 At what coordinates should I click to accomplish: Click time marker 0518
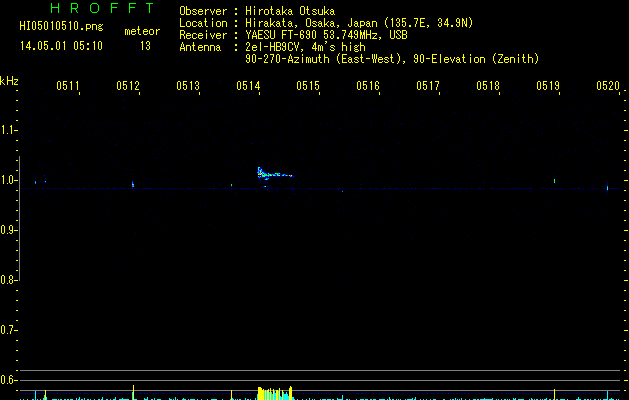[488, 86]
